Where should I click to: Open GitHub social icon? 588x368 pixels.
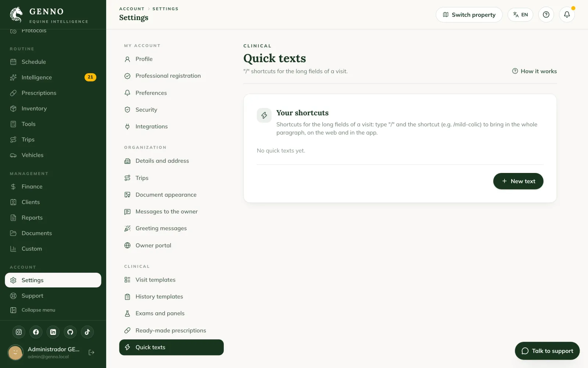[70, 332]
